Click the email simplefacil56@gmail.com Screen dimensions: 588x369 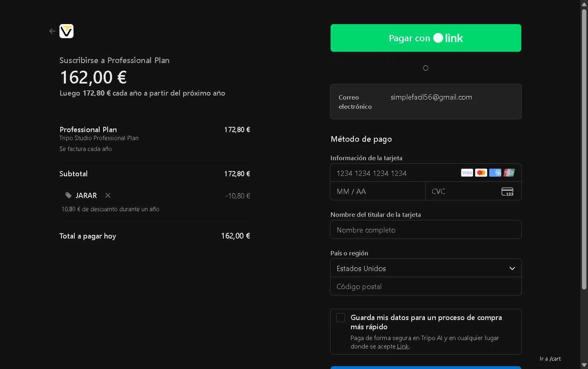pyautogui.click(x=431, y=97)
